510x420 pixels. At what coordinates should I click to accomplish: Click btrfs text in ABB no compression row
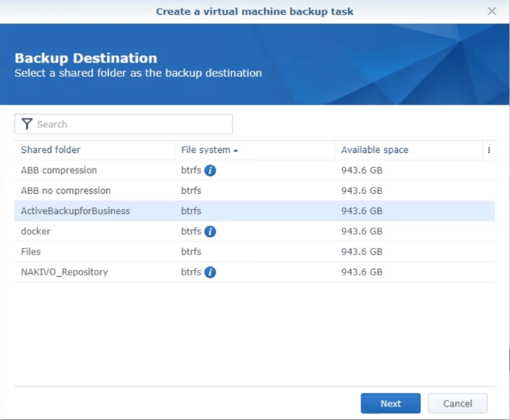[191, 191]
